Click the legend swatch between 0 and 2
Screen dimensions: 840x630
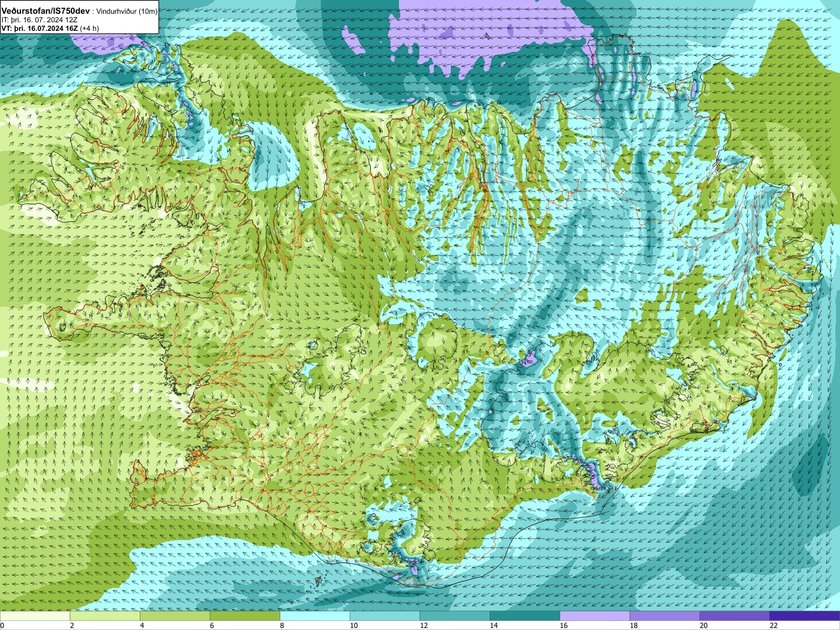(x=35, y=616)
